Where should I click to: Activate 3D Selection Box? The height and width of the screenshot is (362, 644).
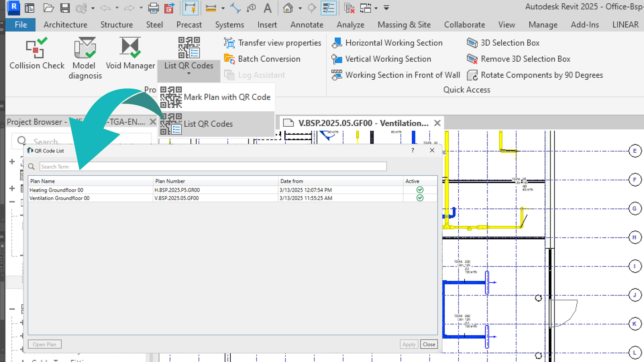pos(503,43)
